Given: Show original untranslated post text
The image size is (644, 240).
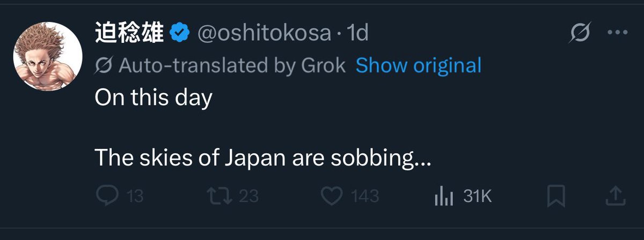Looking at the screenshot, I should (419, 65).
